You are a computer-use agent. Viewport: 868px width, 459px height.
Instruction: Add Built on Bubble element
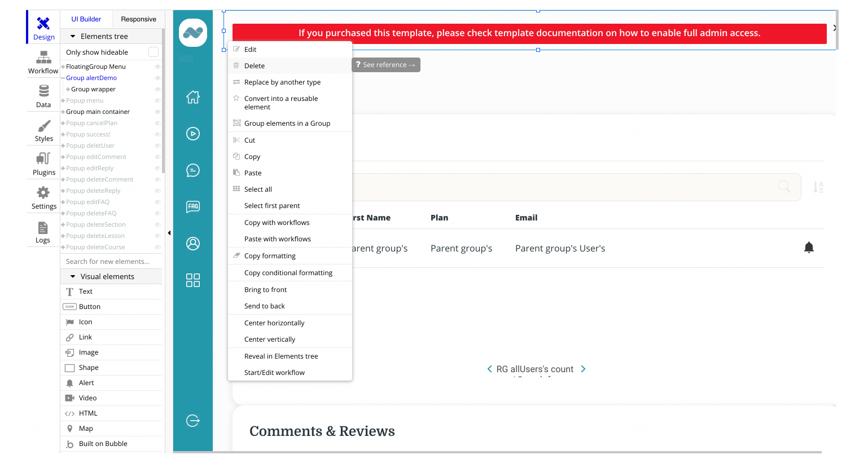111,444
